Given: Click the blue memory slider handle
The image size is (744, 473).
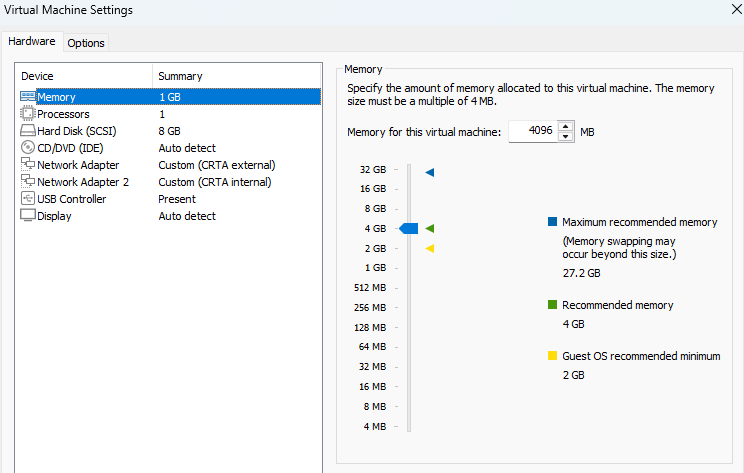Looking at the screenshot, I should coord(408,229).
